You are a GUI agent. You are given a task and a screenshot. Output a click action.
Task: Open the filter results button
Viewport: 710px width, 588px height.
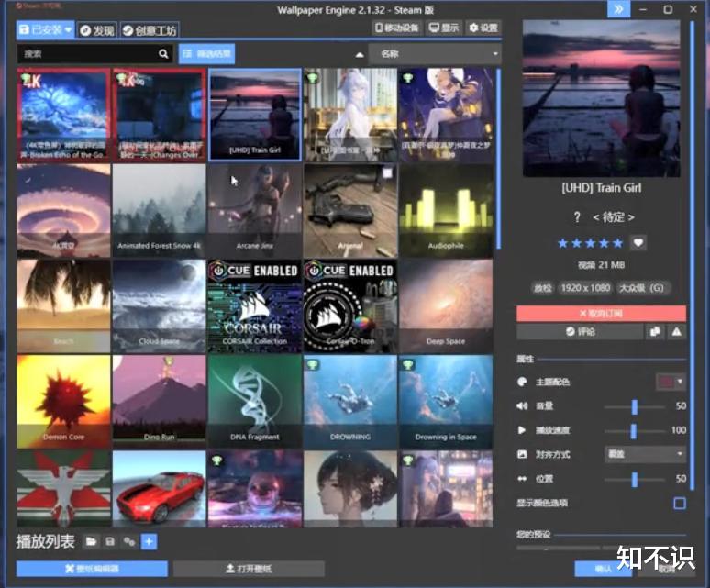pos(206,54)
